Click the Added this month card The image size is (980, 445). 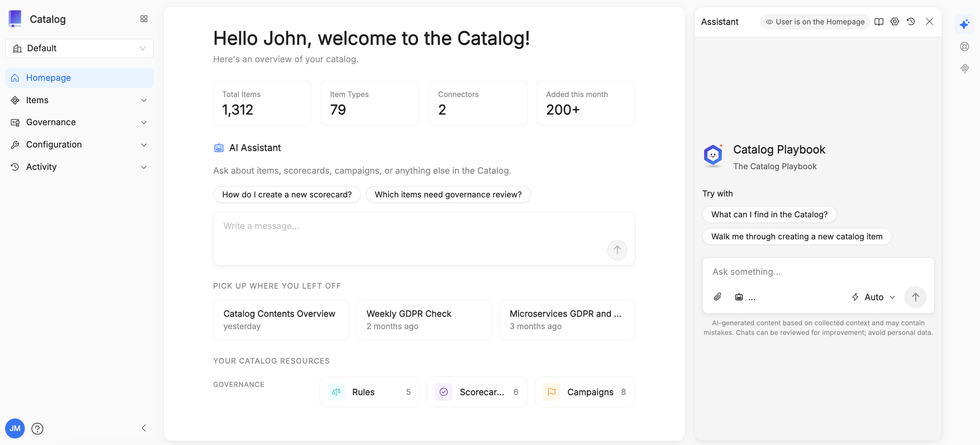coord(586,104)
